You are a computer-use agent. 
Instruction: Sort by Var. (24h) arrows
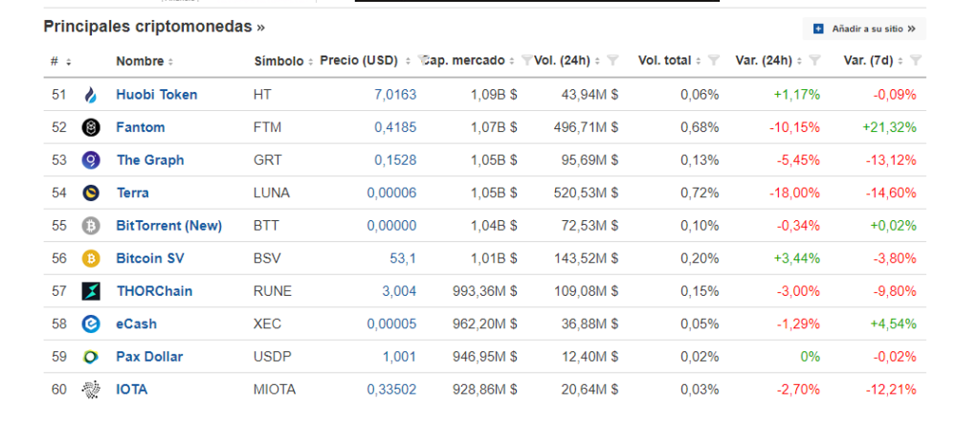(x=799, y=60)
